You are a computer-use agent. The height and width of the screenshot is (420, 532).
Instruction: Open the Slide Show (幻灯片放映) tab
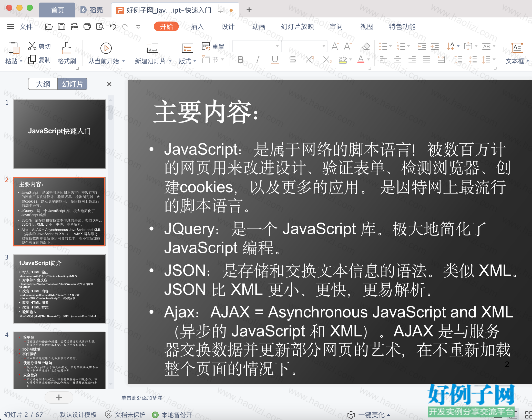point(297,27)
